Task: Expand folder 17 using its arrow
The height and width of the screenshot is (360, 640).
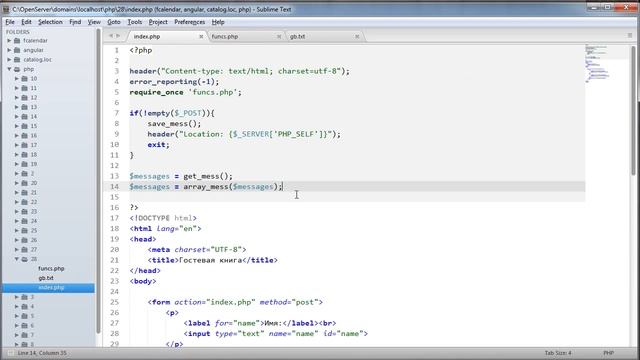Action: coord(17,145)
